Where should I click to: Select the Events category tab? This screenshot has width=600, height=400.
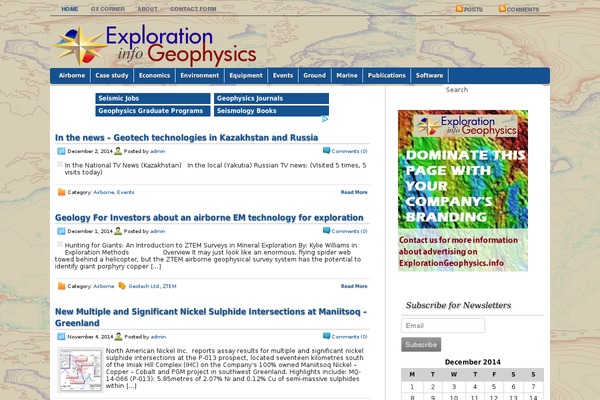(x=283, y=76)
